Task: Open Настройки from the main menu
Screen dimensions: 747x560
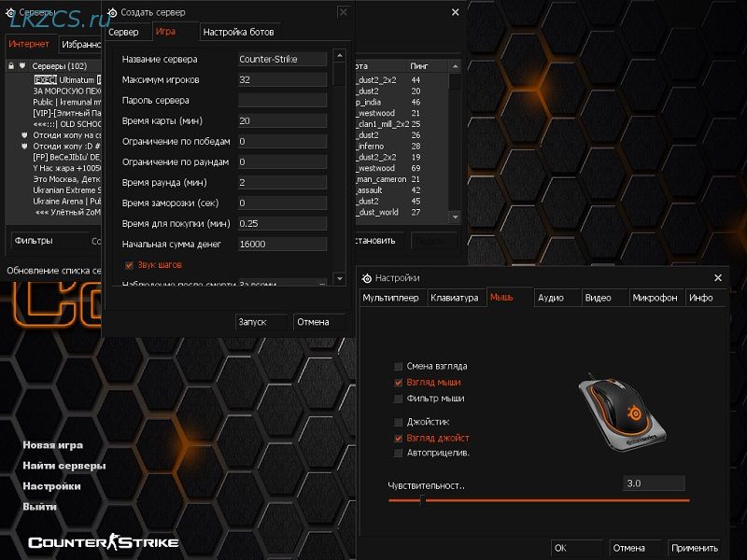Action: [52, 486]
